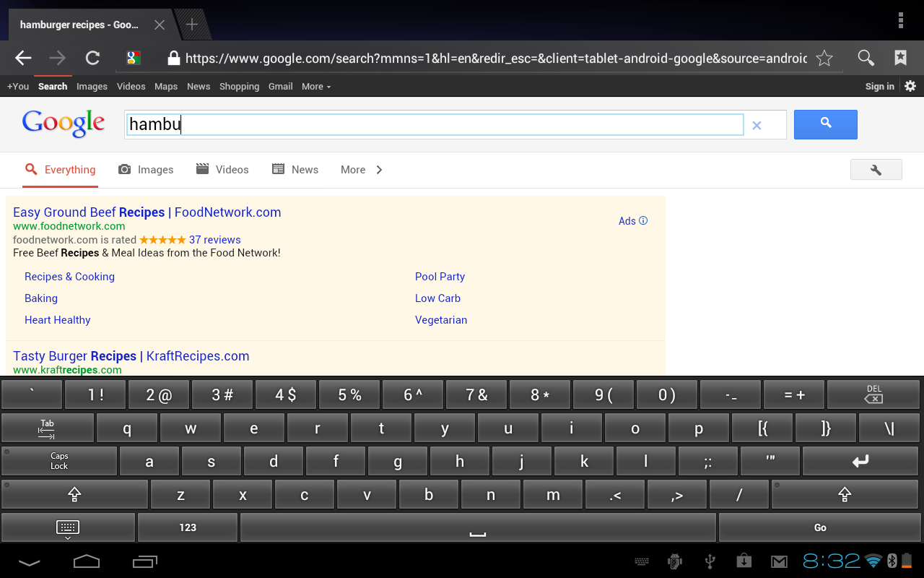
Task: Click the Google favicon in address bar
Action: (x=134, y=59)
